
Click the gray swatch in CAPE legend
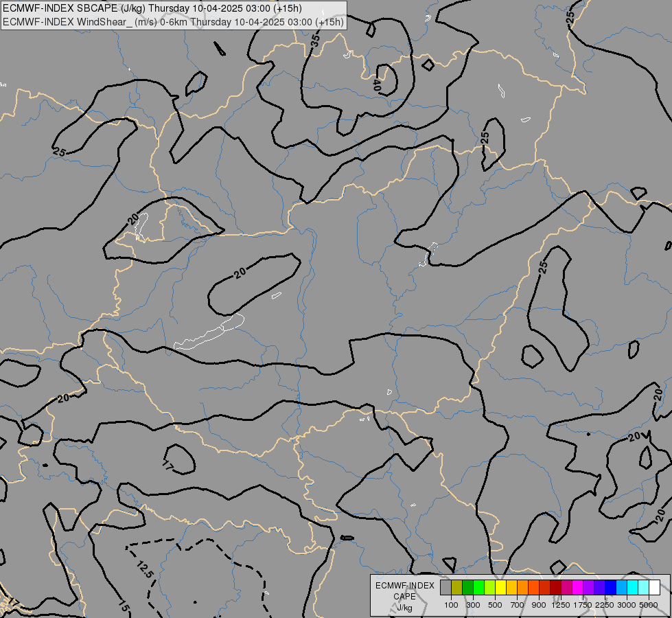[x=445, y=587]
